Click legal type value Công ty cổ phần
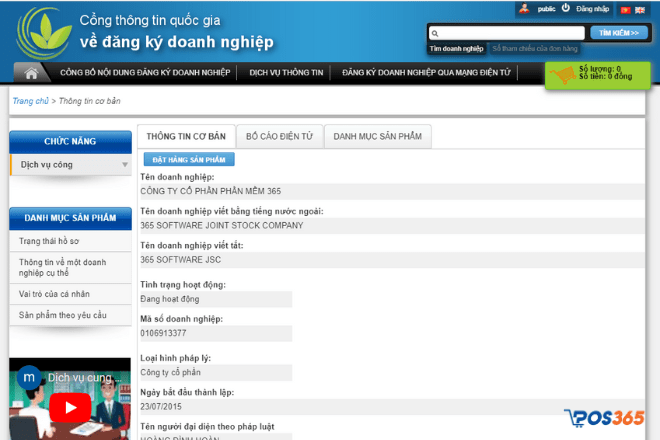660x440 pixels. point(170,372)
